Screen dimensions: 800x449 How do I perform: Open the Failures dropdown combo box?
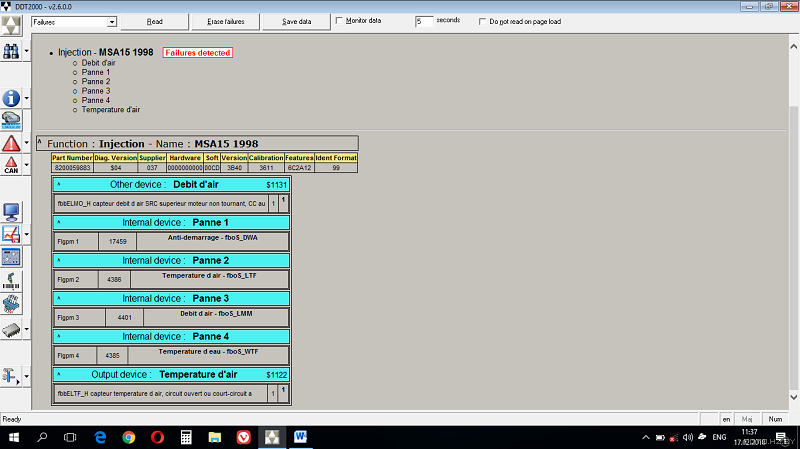74,22
